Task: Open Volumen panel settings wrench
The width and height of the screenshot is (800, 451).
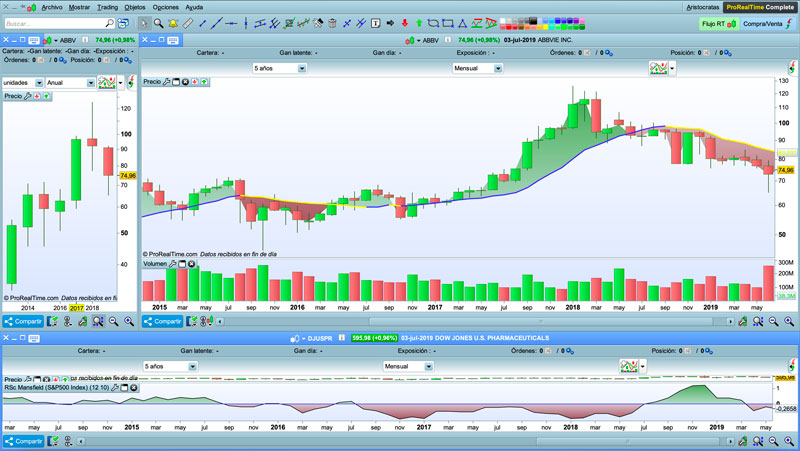Action: click(172, 264)
